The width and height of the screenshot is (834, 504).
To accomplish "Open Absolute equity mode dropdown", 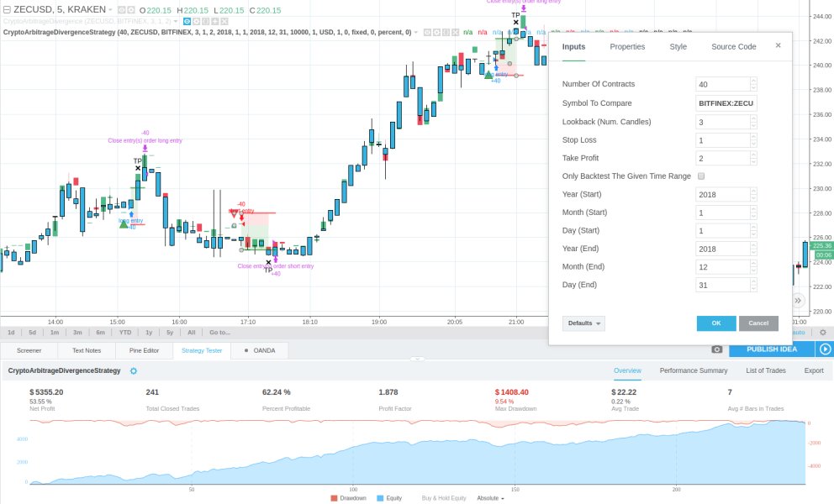I will coord(490,498).
